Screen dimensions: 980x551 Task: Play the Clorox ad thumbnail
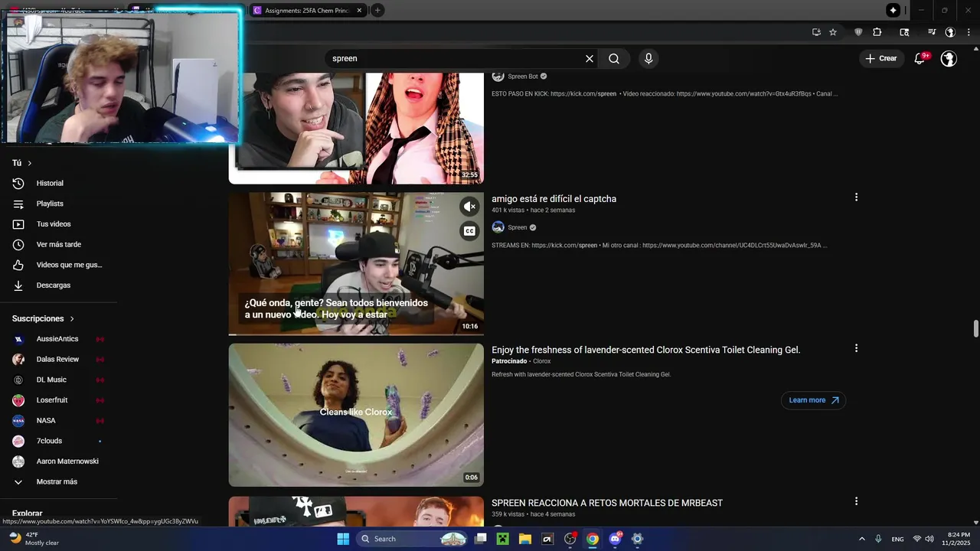click(x=356, y=415)
